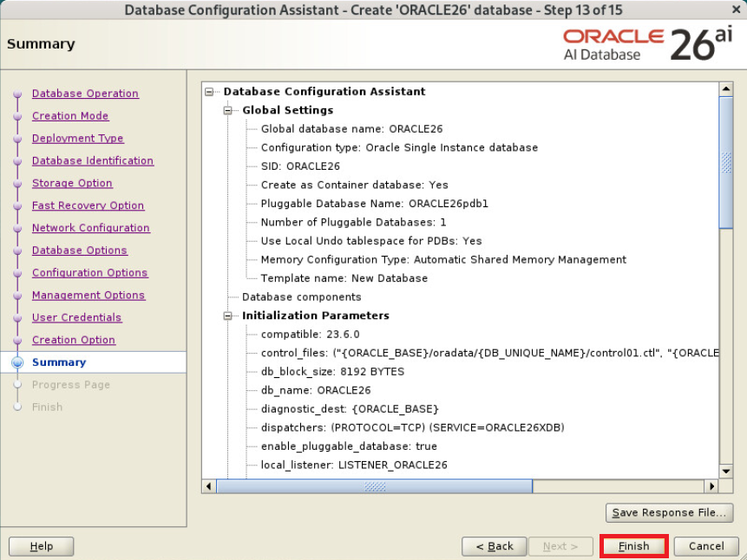Open the User Credentials step

point(76,317)
